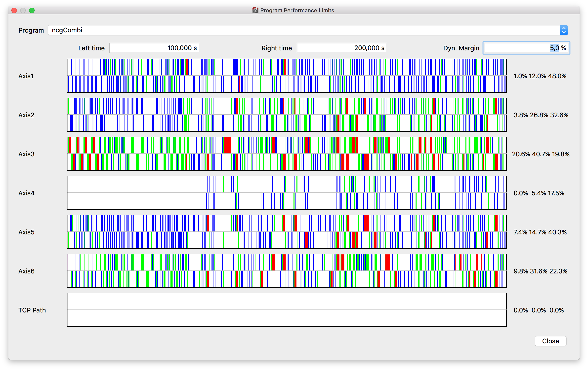
Task: Click the green zoom window button
Action: [32, 10]
